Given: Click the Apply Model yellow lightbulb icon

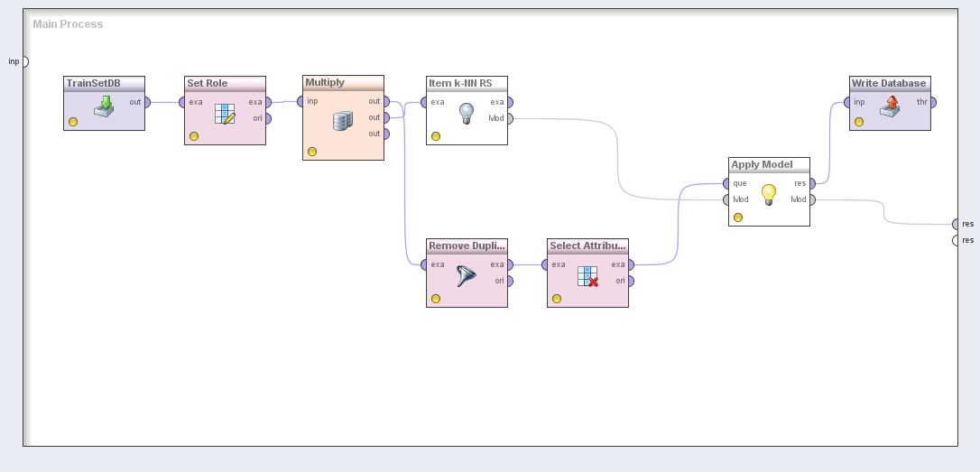Looking at the screenshot, I should click(x=769, y=194).
